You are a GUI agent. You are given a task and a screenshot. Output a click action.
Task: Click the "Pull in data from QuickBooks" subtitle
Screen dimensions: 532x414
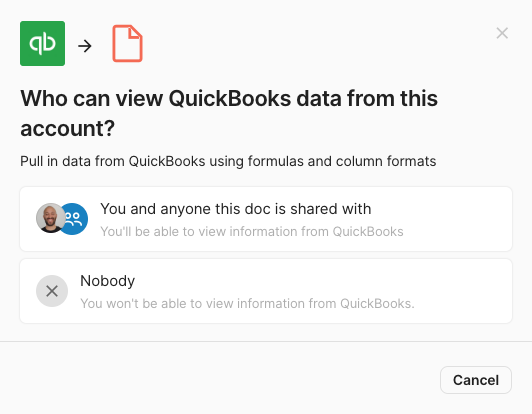[228, 161]
